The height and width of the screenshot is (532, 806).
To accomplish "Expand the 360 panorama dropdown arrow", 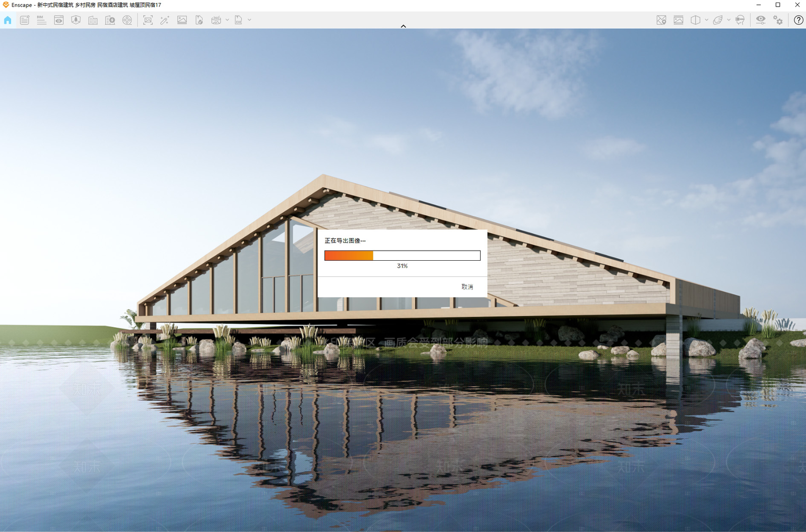I will 227,20.
